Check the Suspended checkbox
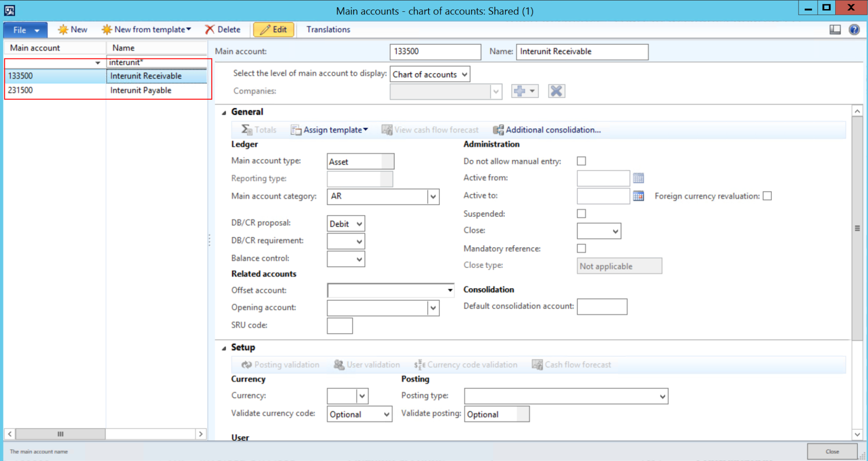Image resolution: width=868 pixels, height=461 pixels. point(581,213)
